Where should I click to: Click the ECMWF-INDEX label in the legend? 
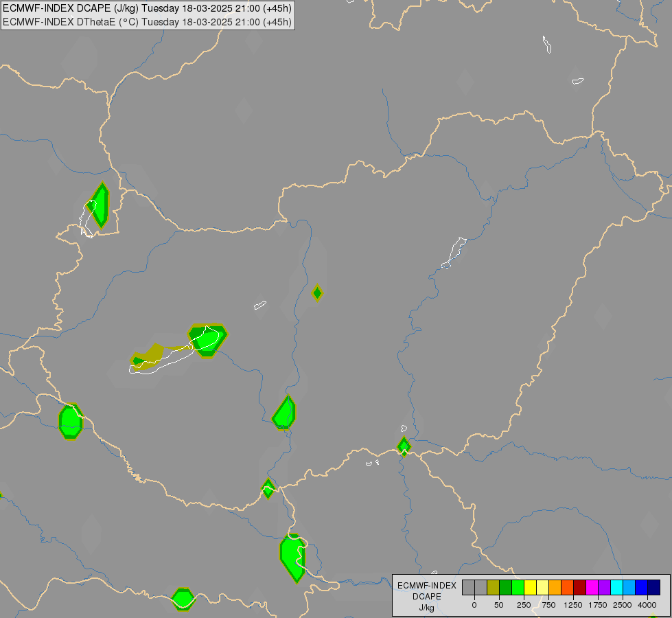[x=427, y=586]
